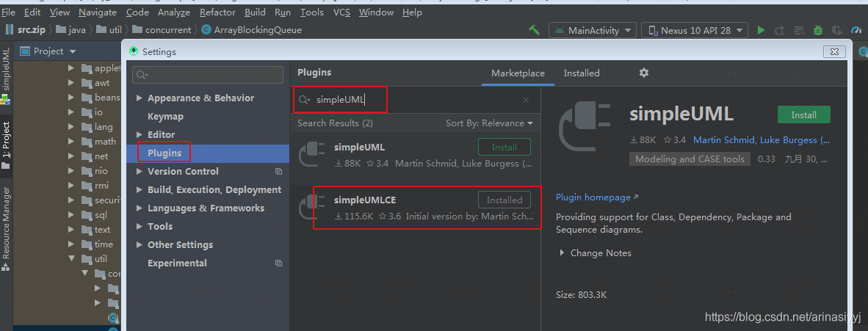Expand the Change Notes disclosure
Image resolution: width=868 pixels, height=331 pixels.
point(562,253)
